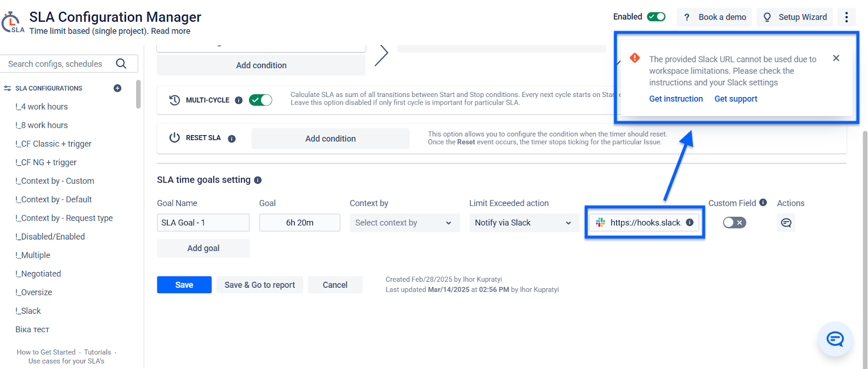Click the MULTI-CYCLE info icon

(x=239, y=100)
